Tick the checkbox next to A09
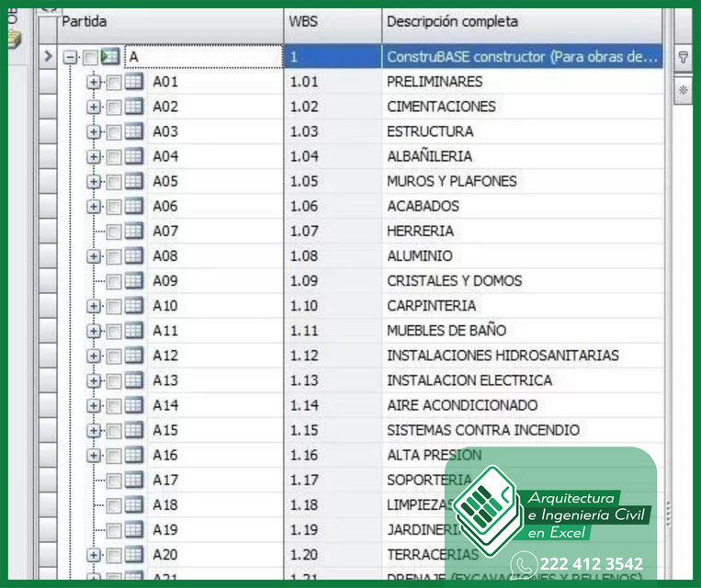 click(114, 281)
